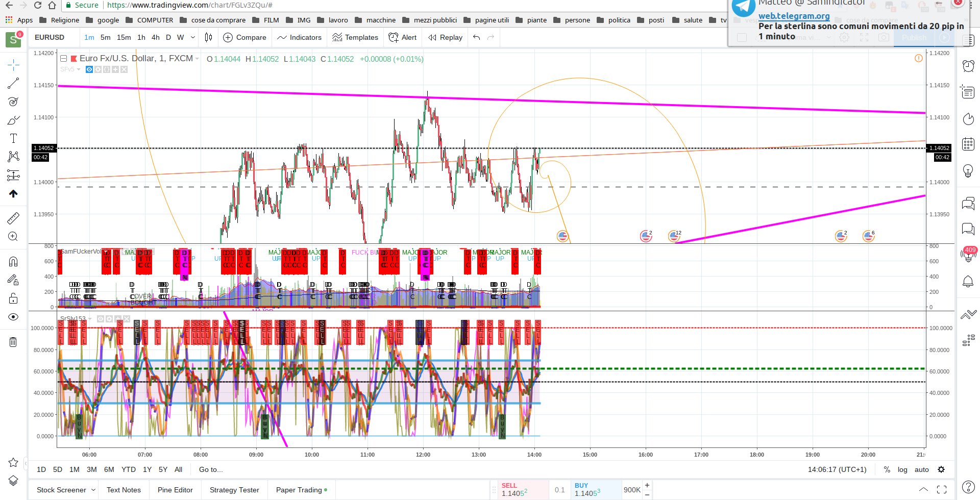Select the 1h timeframe

[141, 37]
